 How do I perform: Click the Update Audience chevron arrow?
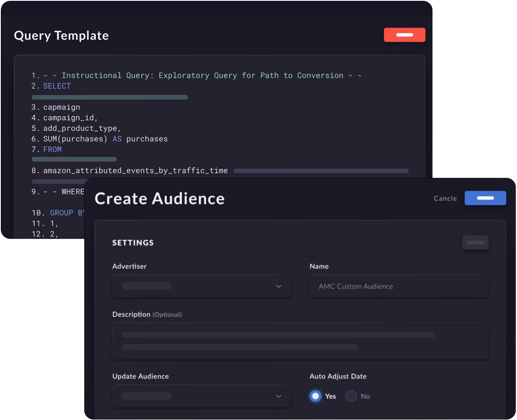tap(279, 396)
